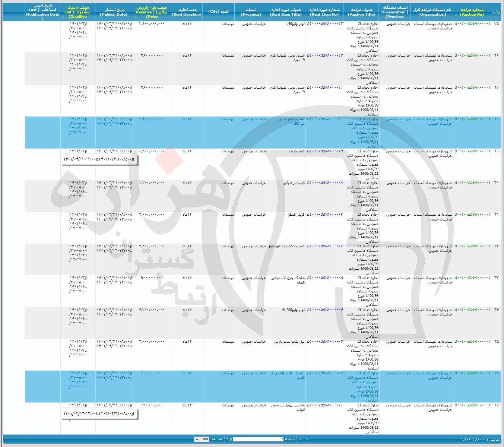Sort by the Bid Deadline column header

tap(78, 12)
